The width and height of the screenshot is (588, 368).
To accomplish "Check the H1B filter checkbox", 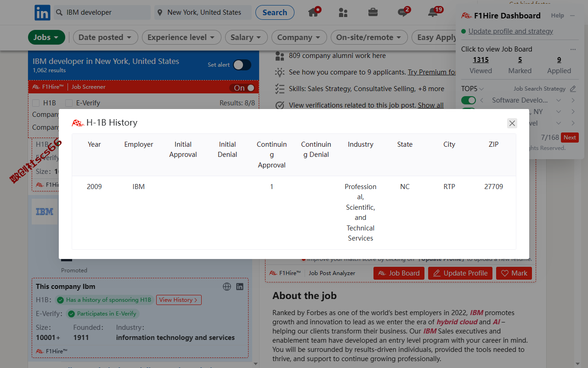I will pos(36,103).
